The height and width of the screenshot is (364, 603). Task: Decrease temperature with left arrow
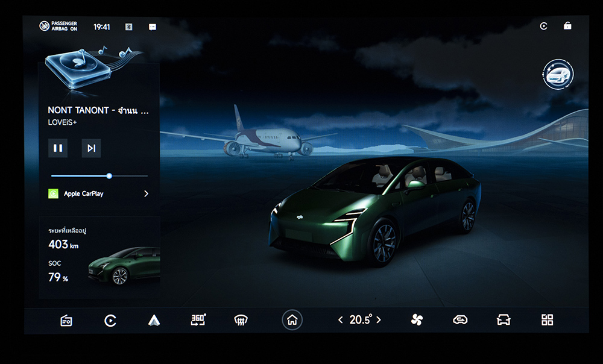(x=340, y=320)
